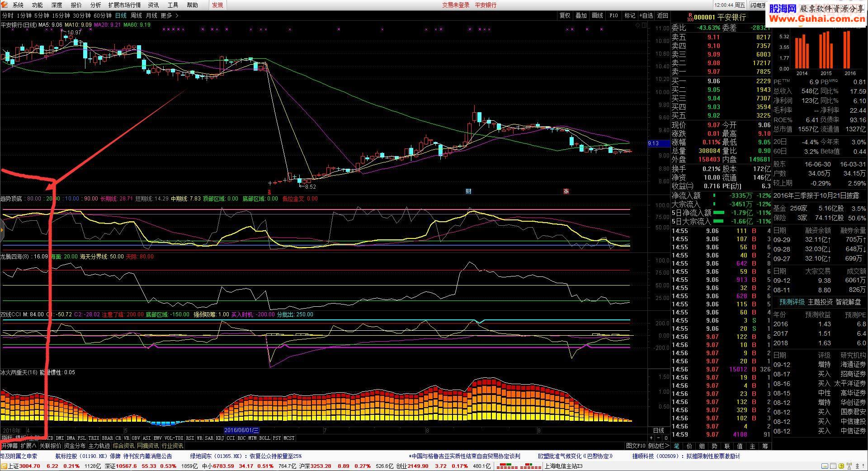
Task: Click the small square icon beside the diamond icon
Action: tap(644, 25)
